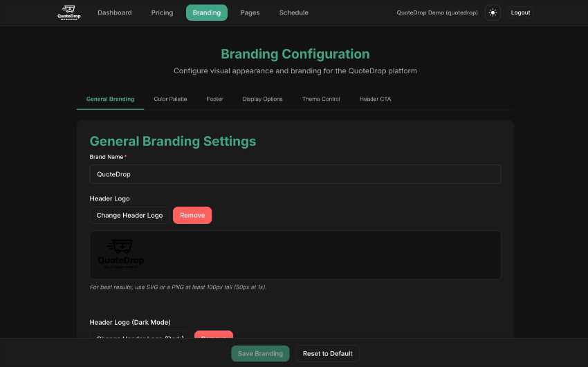Click the QuoteDrop logo in the header

point(69,12)
